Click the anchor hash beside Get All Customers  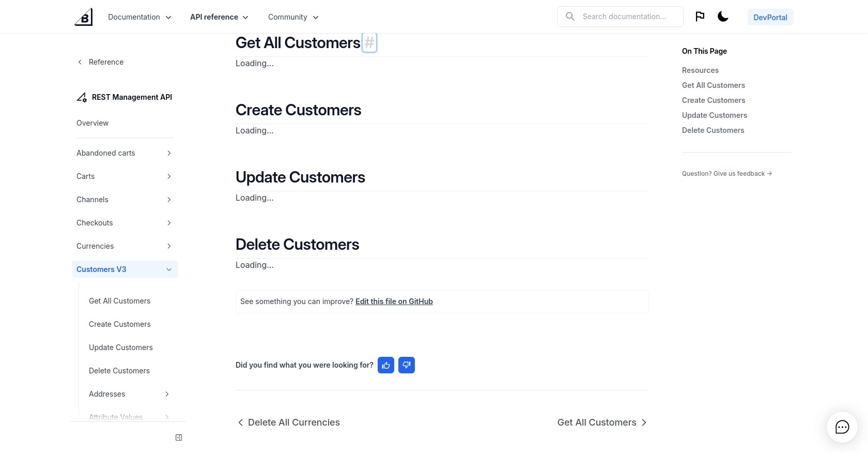369,42
